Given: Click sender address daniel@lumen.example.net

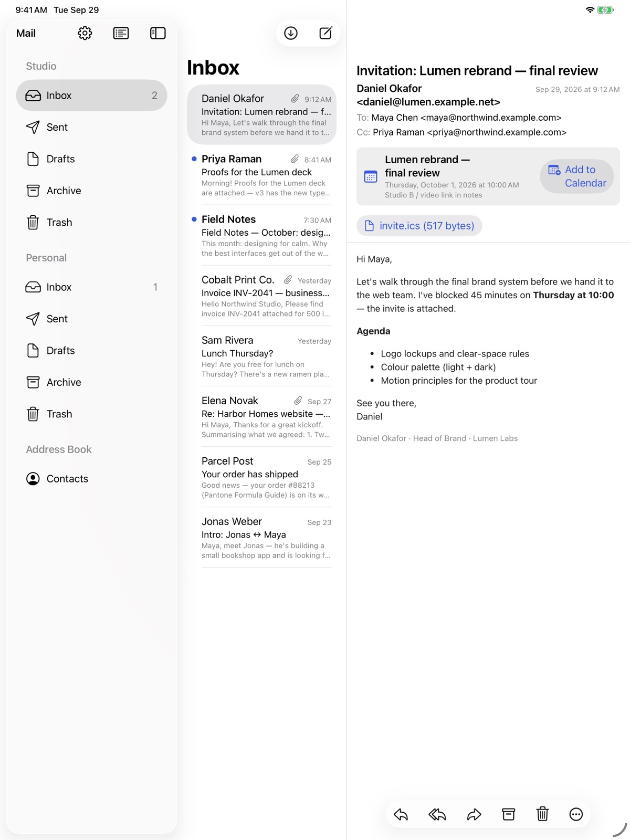Looking at the screenshot, I should click(x=428, y=102).
